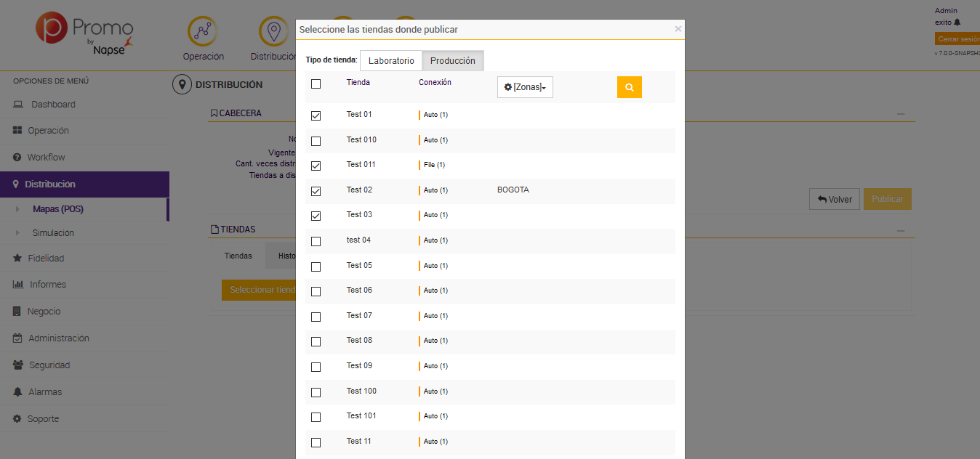Click the notification bell icon beside exito
Image resolution: width=980 pixels, height=459 pixels.
click(x=957, y=23)
